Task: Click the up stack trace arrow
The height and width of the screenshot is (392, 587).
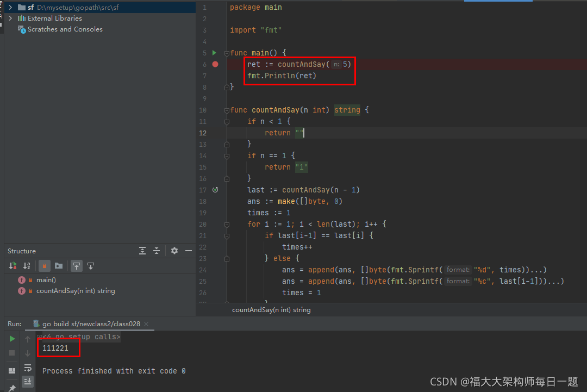Action: [28, 339]
